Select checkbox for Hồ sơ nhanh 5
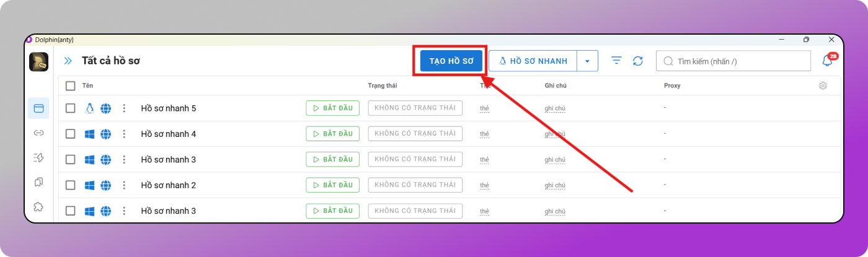The height and width of the screenshot is (257, 868). coord(71,108)
